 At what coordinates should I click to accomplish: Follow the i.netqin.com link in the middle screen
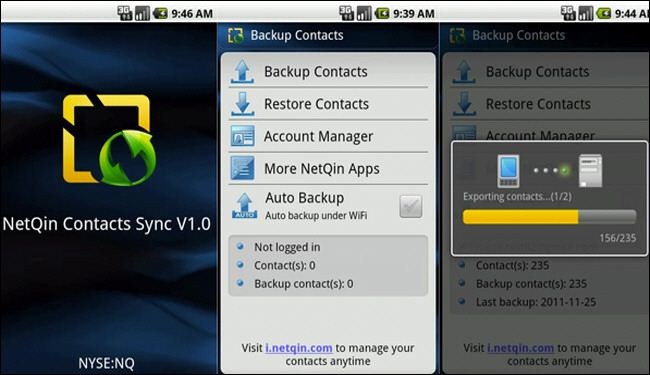(x=298, y=348)
